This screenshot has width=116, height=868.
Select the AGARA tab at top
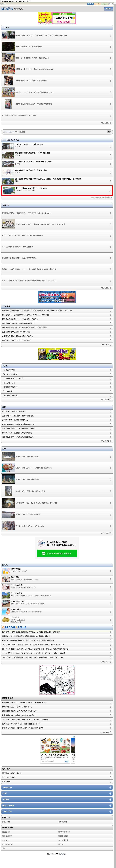[90, 4]
